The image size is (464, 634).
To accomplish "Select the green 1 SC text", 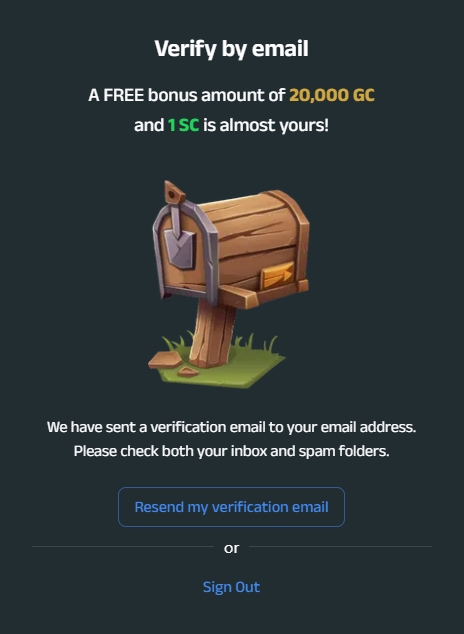I will [183, 125].
